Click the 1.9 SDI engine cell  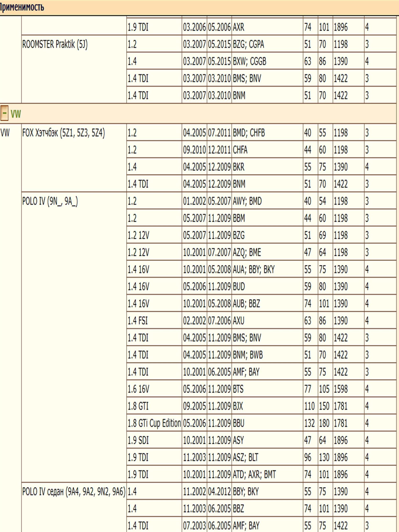[138, 440]
